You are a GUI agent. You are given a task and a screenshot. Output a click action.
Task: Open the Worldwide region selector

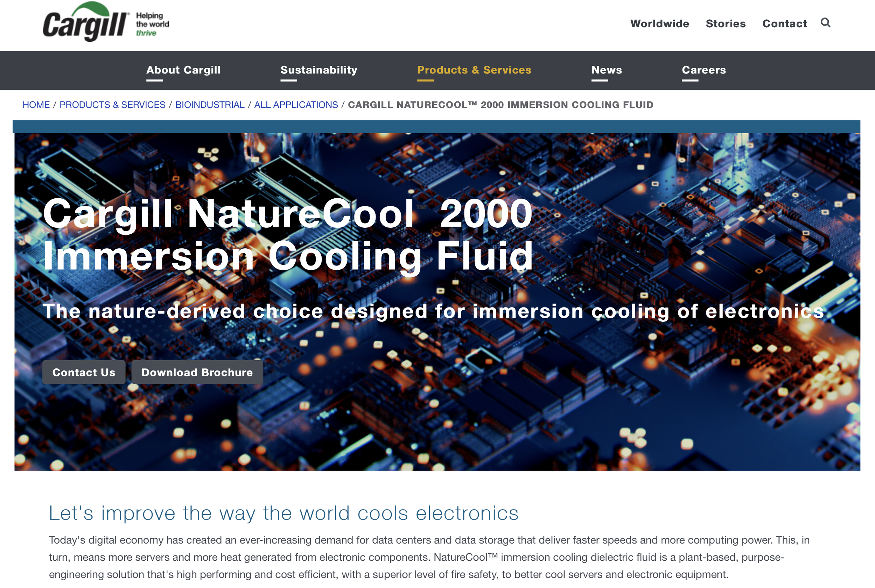click(660, 23)
